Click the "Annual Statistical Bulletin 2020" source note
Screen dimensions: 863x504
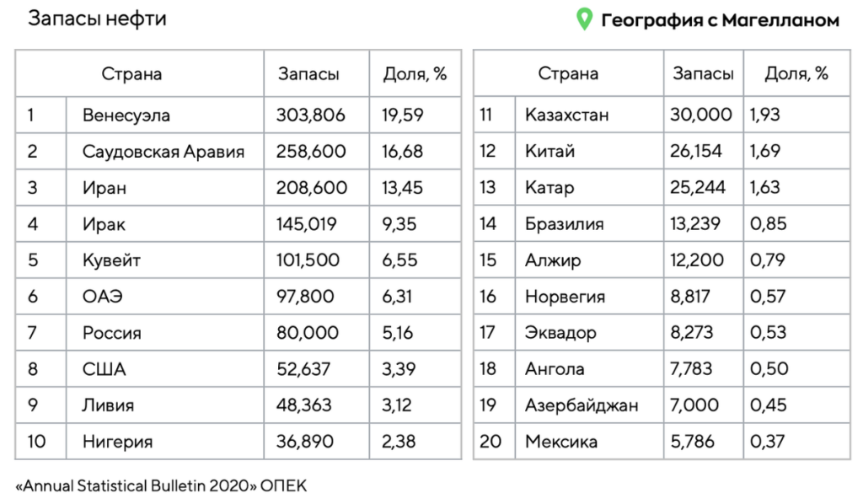click(162, 486)
